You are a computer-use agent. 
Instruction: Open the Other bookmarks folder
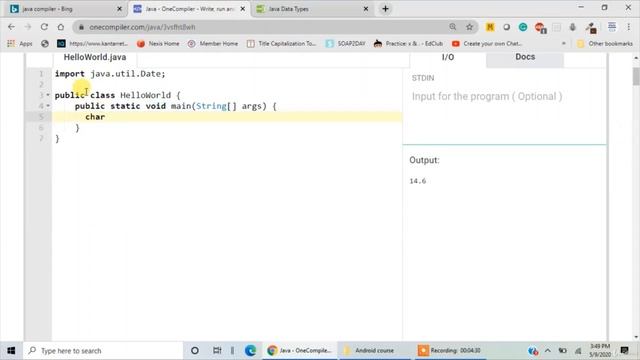tap(604, 44)
